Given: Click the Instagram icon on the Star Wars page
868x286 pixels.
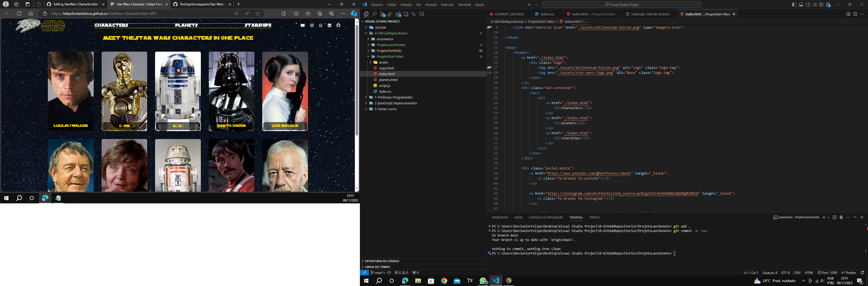Looking at the screenshot, I should tap(312, 25).
